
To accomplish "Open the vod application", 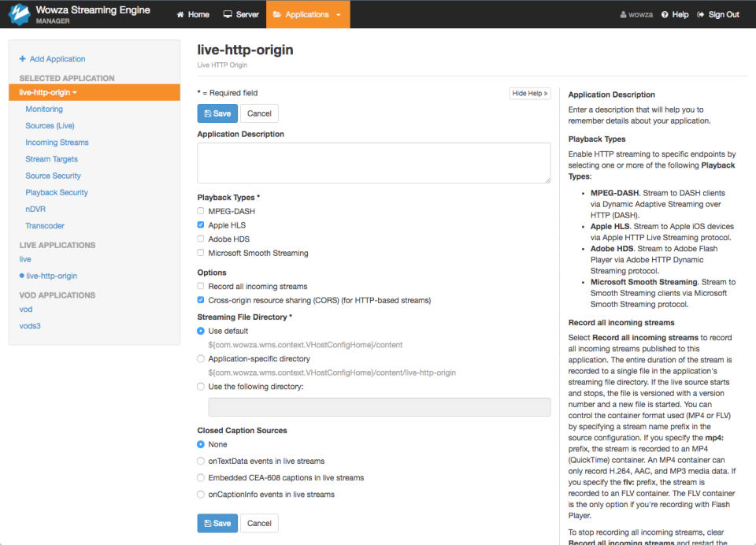I will (x=26, y=310).
